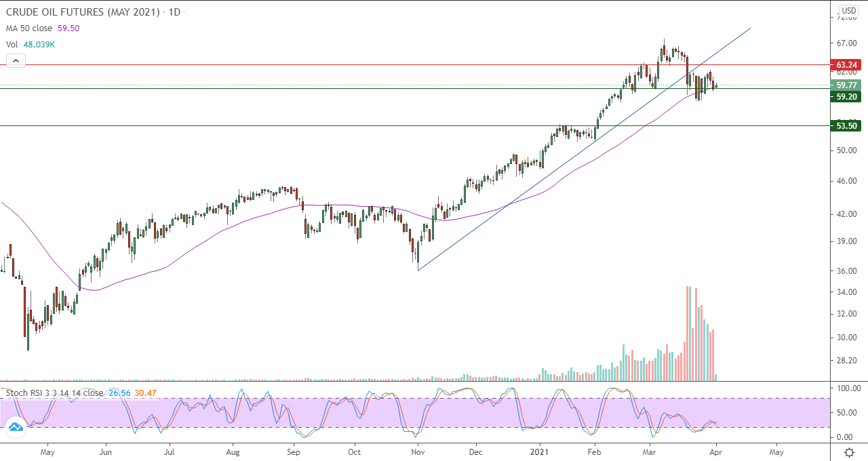This screenshot has height=461, width=868.
Task: Click the Mar label on time axis
Action: coord(650,451)
